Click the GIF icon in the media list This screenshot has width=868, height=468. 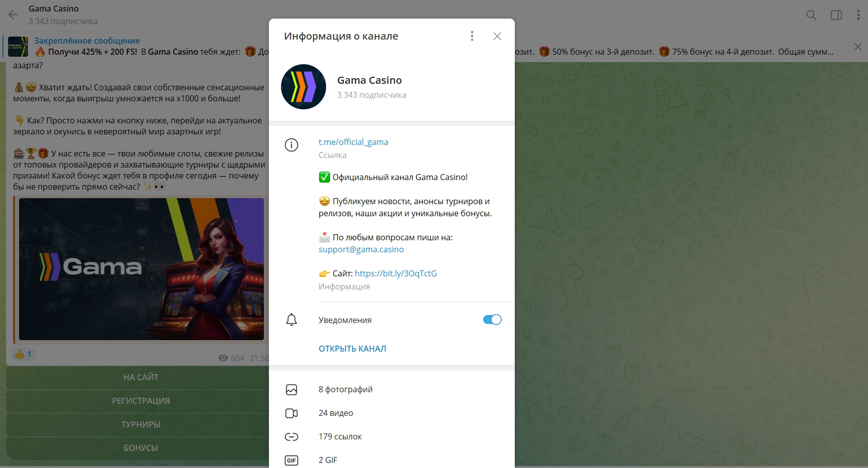tap(292, 460)
